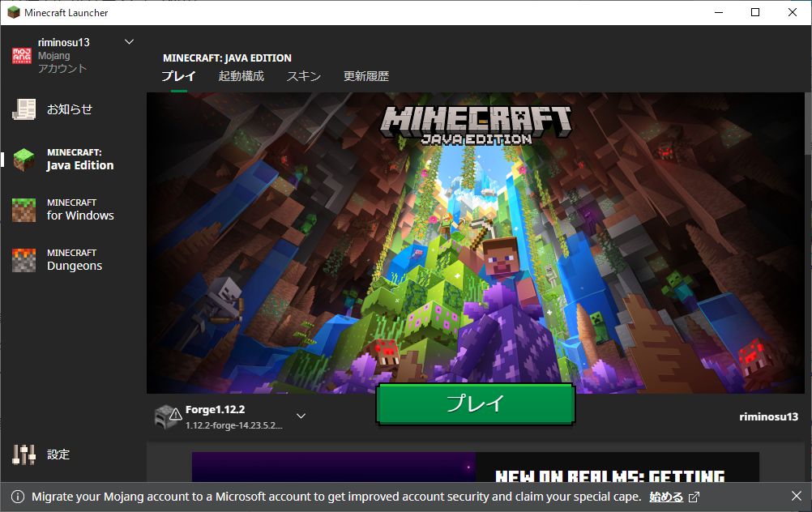Dismiss the account migration banner
Image resolution: width=812 pixels, height=512 pixels.
(796, 496)
